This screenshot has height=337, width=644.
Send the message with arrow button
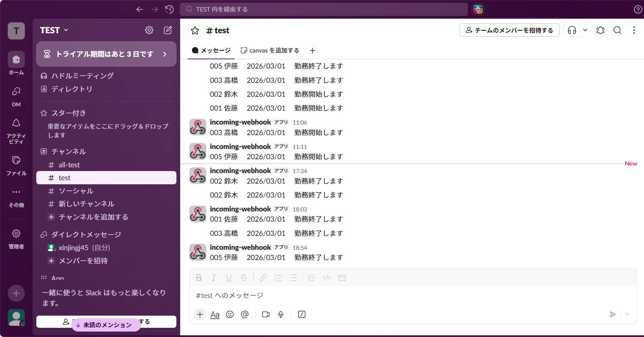613,315
